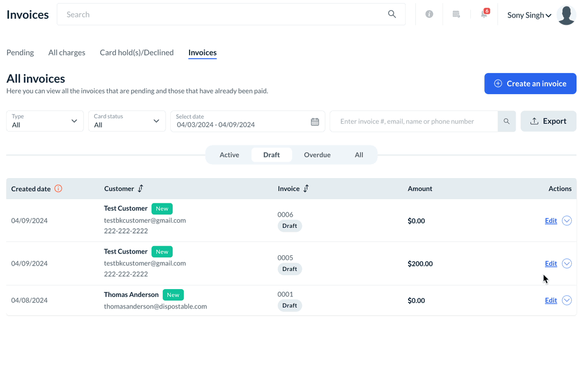Screen dimensions: 588x373
Task: Switch to the Active invoices filter
Action: coord(229,155)
